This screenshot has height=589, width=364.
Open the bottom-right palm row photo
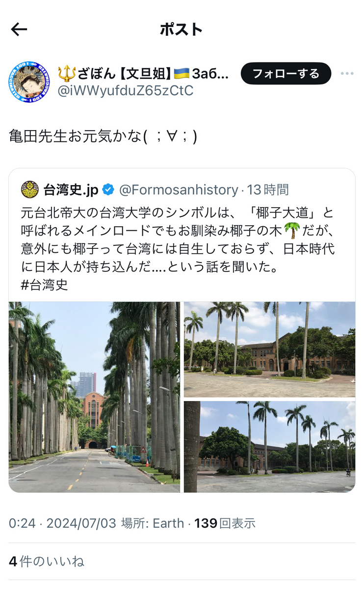(x=269, y=447)
